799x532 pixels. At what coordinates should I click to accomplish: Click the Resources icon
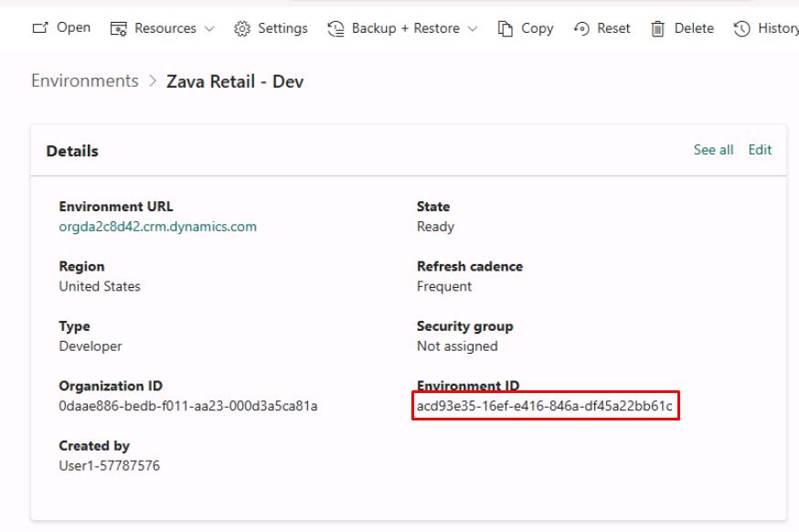(118, 28)
